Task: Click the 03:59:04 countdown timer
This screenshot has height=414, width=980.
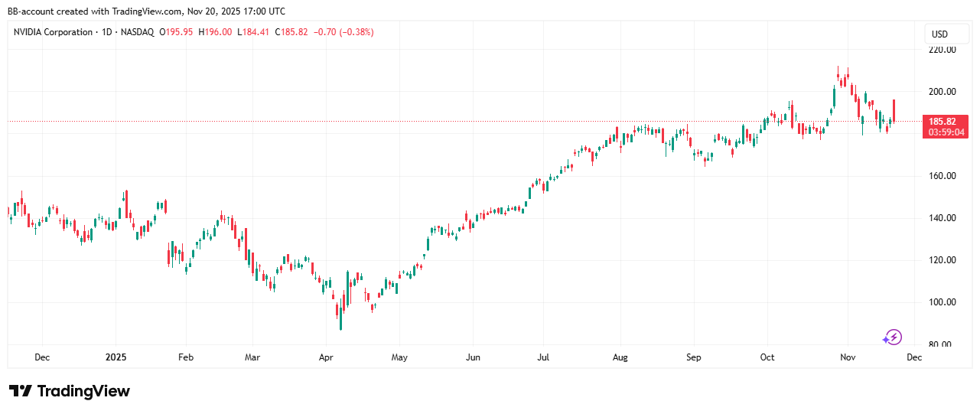Action: tap(946, 132)
